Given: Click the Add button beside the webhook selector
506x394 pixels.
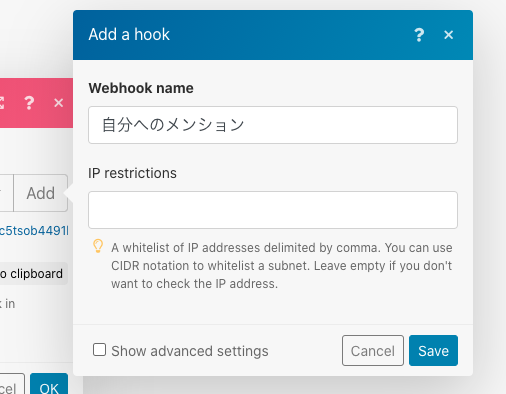Looking at the screenshot, I should tap(41, 193).
